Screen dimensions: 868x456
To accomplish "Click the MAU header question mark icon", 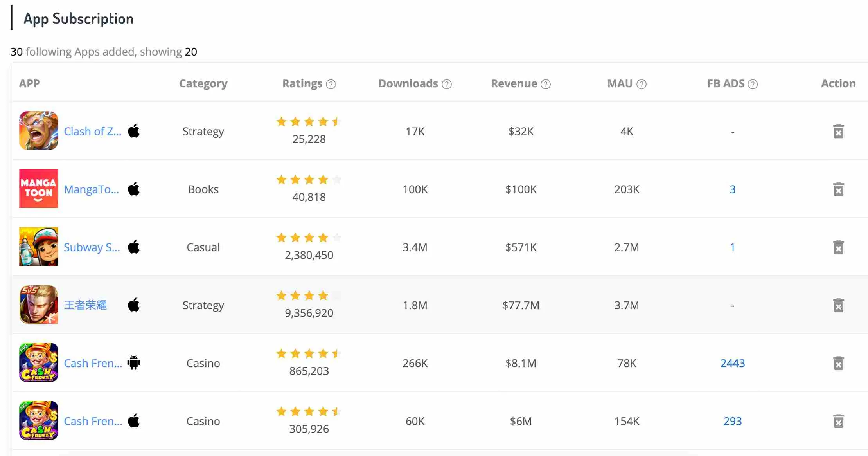I will (x=642, y=83).
